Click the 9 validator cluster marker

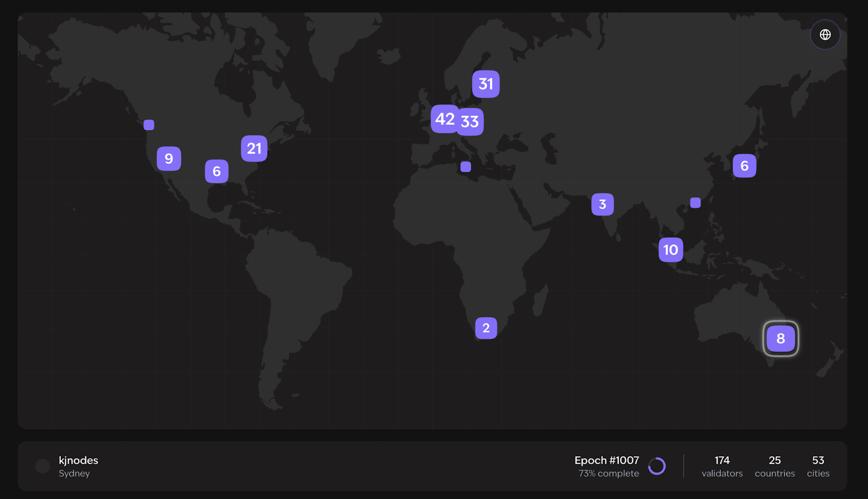169,159
